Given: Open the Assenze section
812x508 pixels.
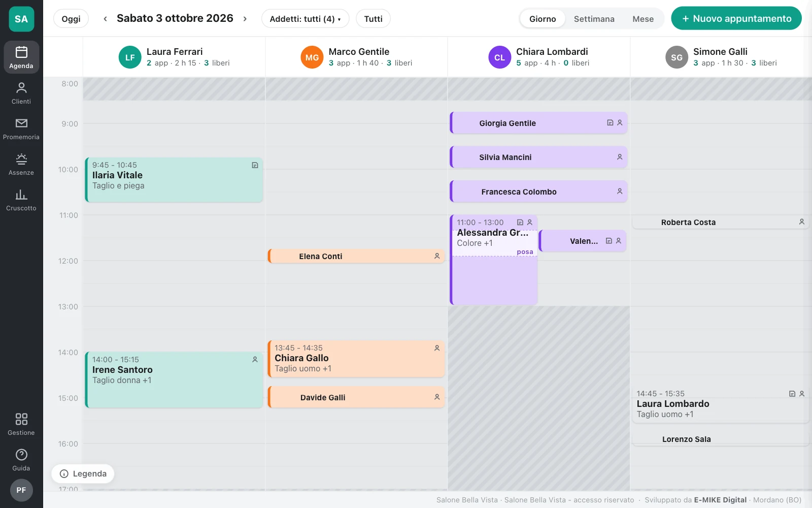Looking at the screenshot, I should pos(21,164).
